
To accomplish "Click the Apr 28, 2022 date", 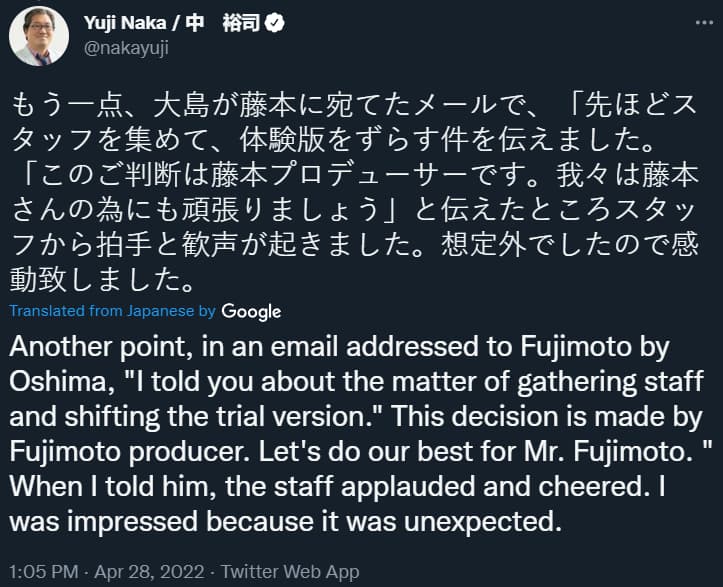I will (149, 572).
